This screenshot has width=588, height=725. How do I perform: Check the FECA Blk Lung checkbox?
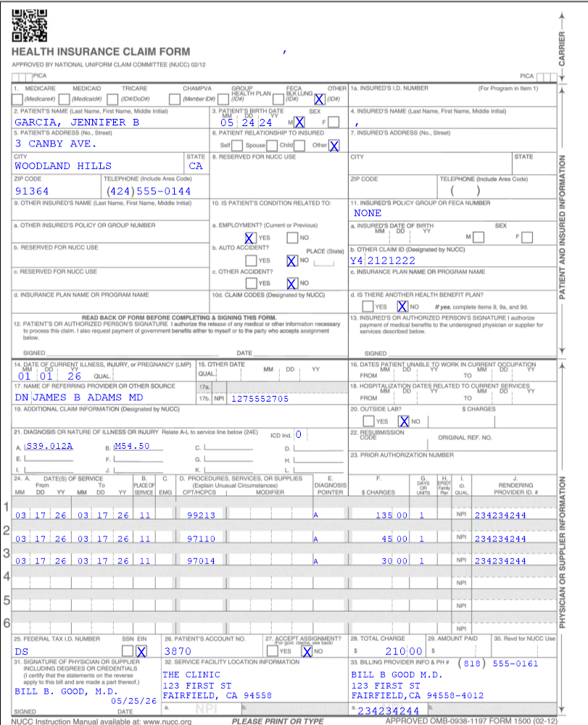pyautogui.click(x=278, y=99)
